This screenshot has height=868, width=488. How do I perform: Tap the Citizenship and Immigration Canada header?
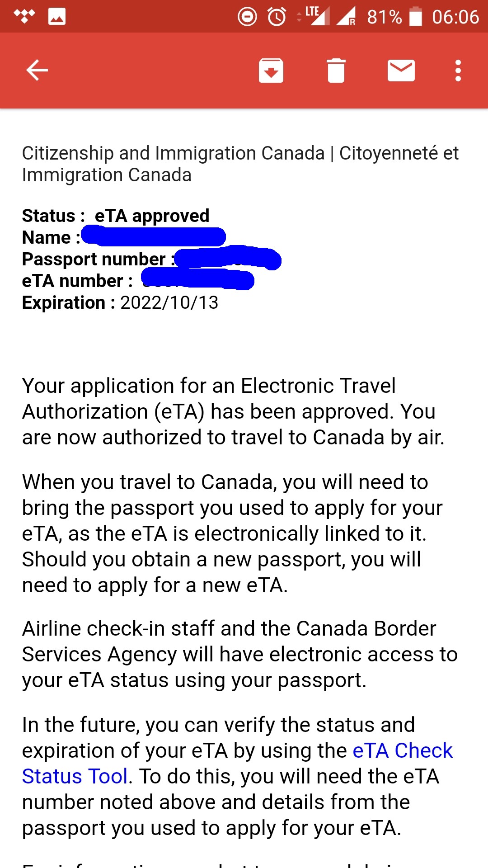tap(240, 164)
